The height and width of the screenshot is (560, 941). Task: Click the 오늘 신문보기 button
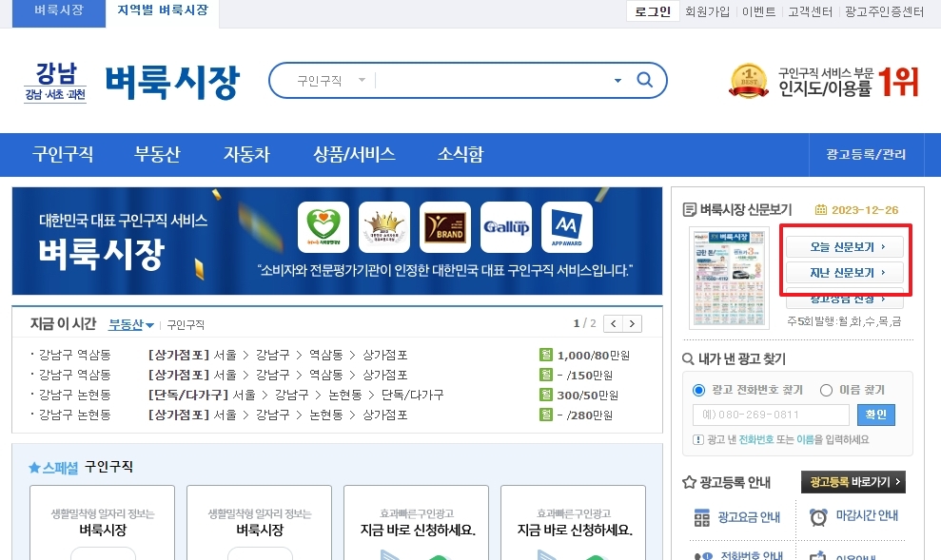(845, 246)
